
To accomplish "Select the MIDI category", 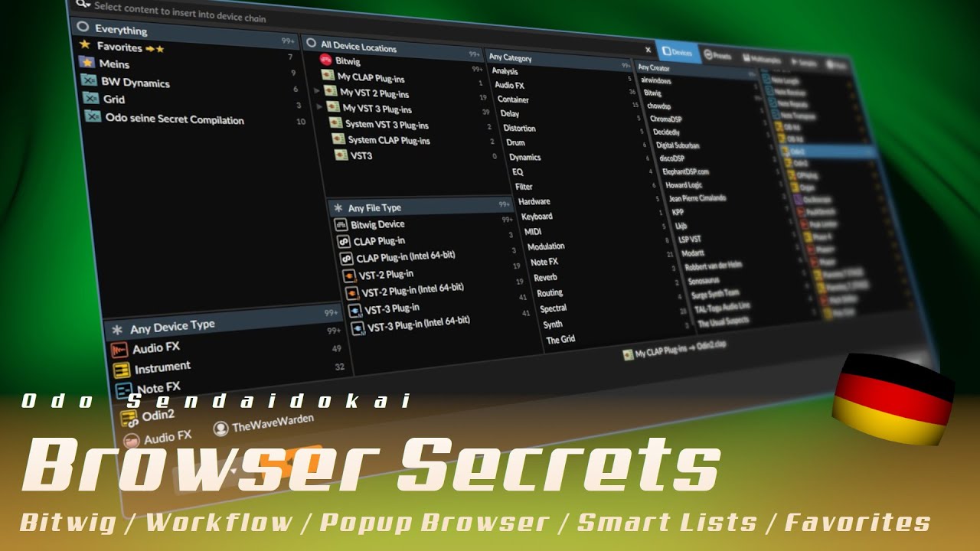I will (533, 231).
